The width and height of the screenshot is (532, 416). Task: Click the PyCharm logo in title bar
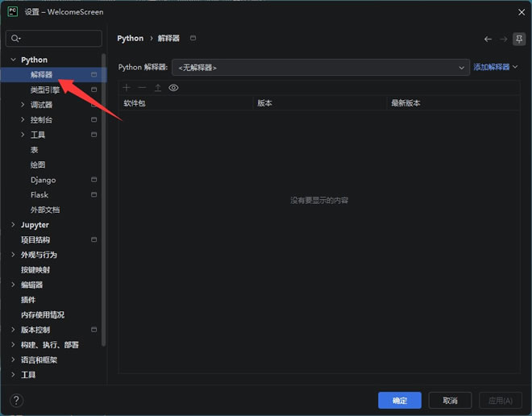(13, 11)
